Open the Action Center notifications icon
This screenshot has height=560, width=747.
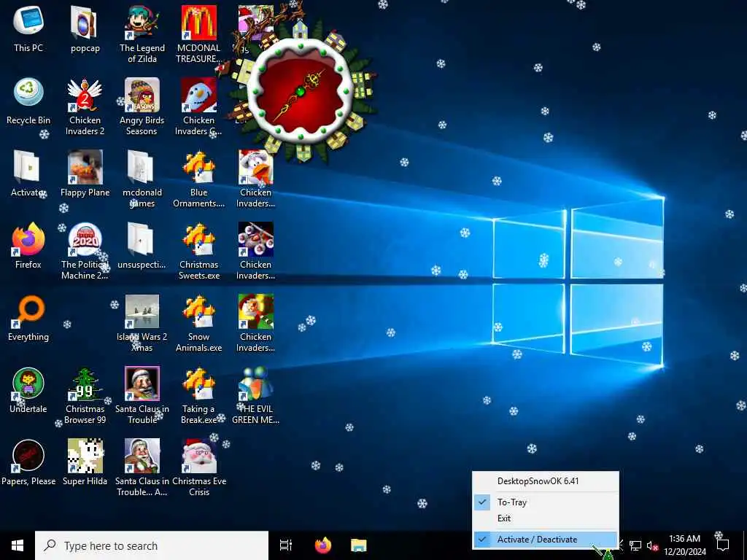pos(723,545)
